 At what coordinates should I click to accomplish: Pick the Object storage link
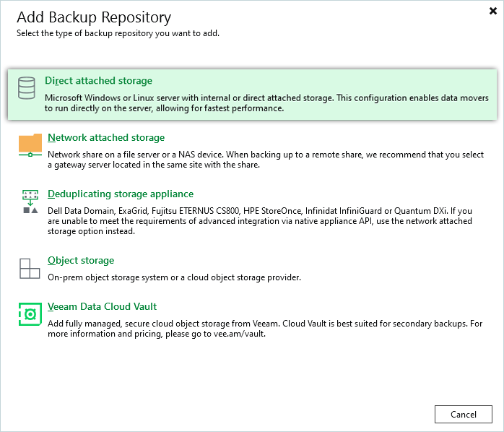81,260
